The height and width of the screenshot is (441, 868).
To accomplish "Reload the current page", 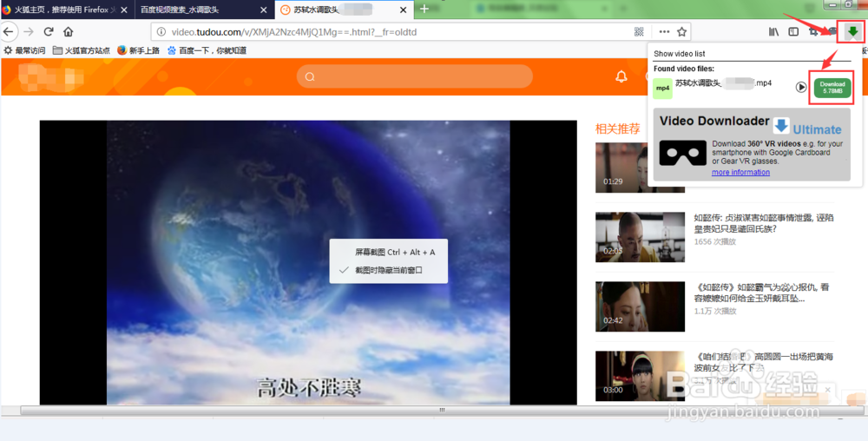I will (49, 31).
